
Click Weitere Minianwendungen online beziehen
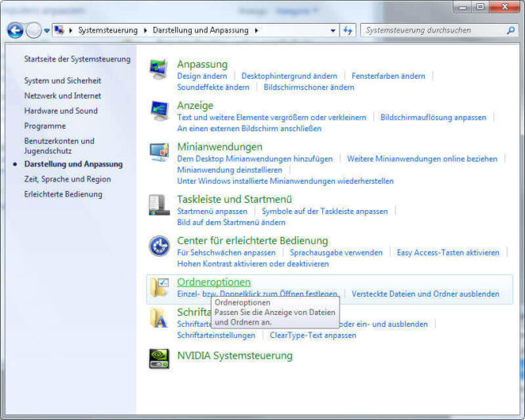click(422, 159)
